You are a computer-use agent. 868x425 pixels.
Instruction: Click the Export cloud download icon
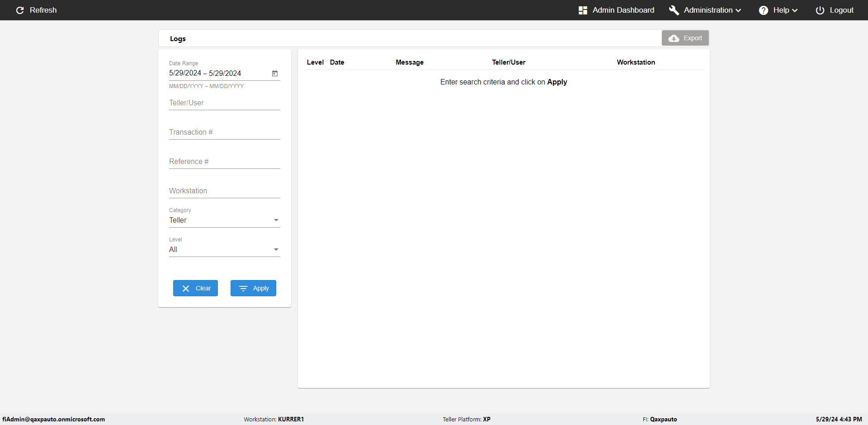coord(674,38)
